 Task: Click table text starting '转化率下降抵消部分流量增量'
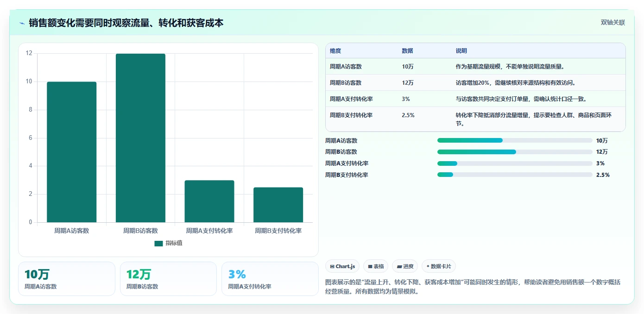[534, 119]
